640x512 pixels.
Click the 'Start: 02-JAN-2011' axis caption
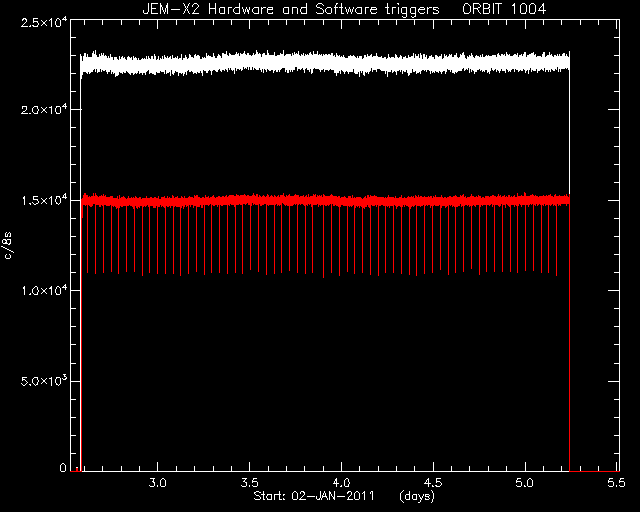click(314, 496)
